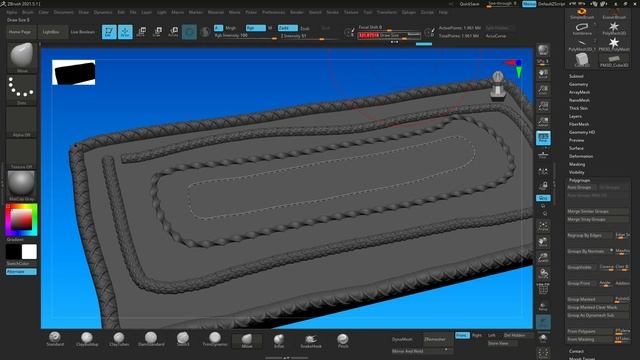Select the black secondary color swatch
Screen dimensions: 640x360
click(x=13, y=252)
